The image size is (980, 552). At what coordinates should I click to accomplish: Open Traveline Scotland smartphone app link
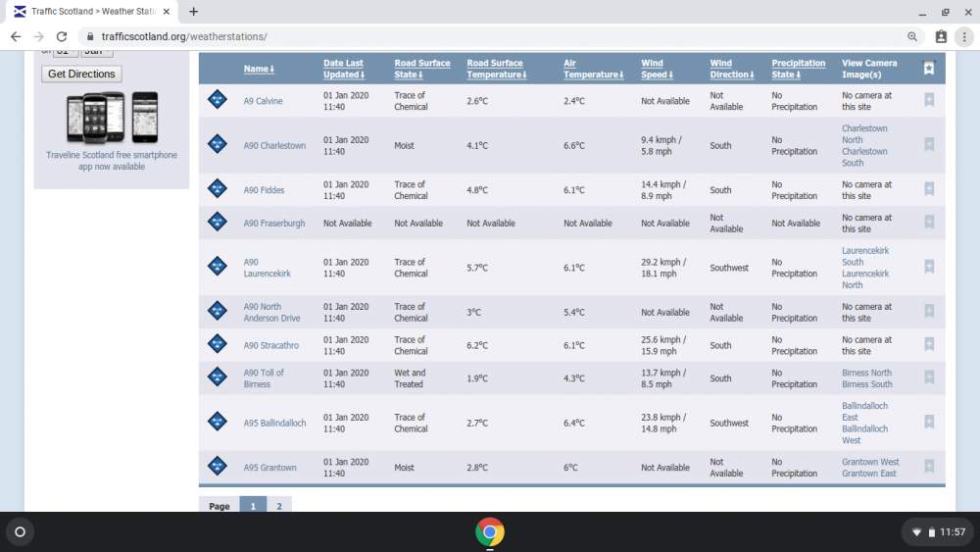pos(112,161)
